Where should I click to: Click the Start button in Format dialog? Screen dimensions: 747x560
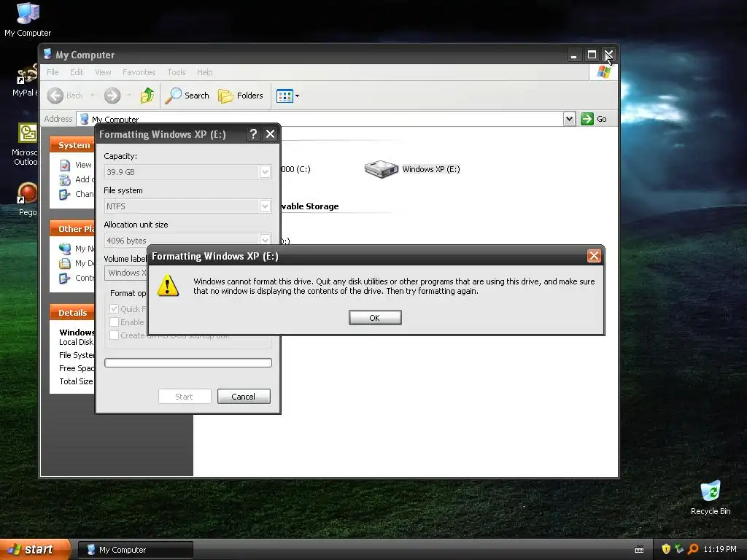[185, 396]
